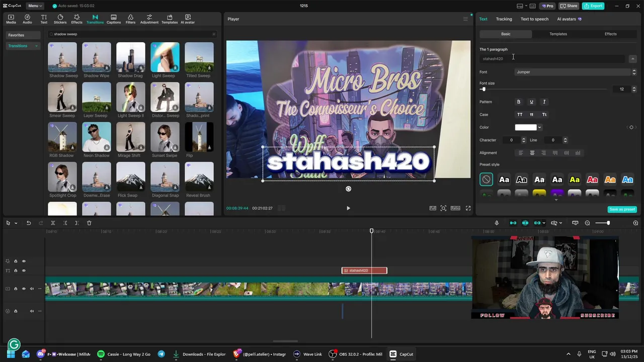
Task: Toggle visibility eye of text track
Action: 24,270
